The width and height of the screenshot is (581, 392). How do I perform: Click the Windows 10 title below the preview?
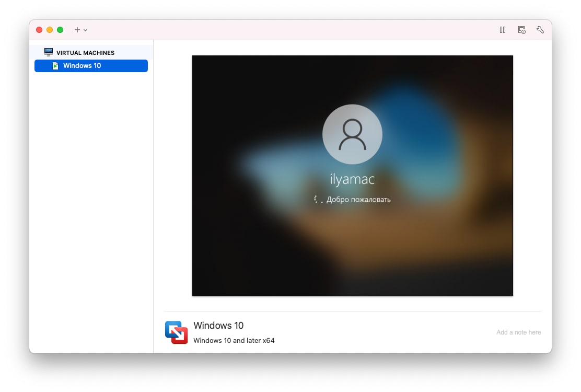point(218,325)
